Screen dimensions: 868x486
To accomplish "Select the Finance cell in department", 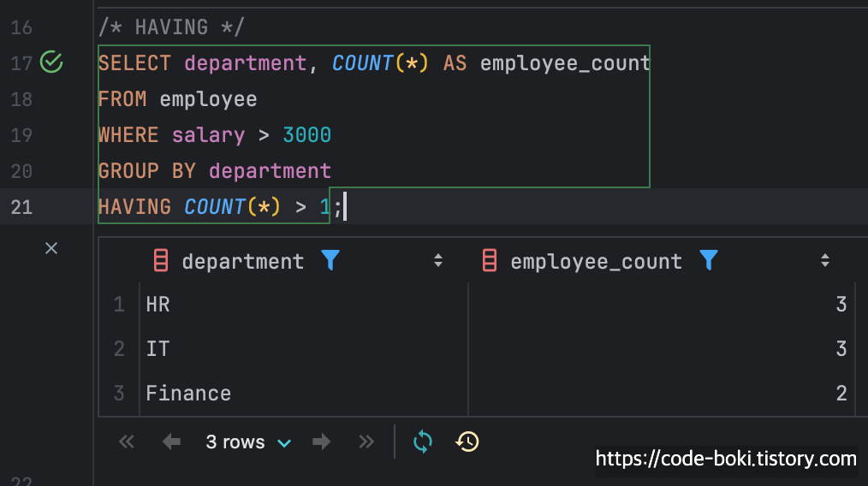I will coord(304,393).
